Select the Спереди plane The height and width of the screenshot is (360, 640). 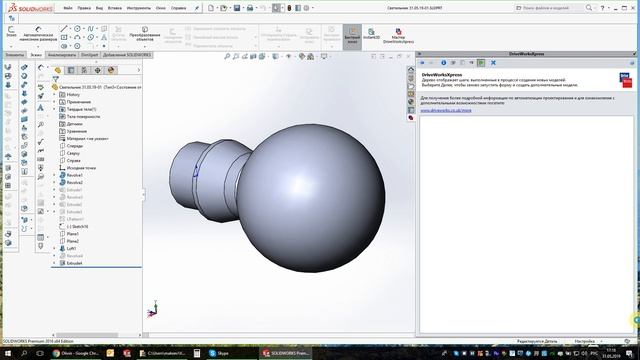click(x=75, y=146)
